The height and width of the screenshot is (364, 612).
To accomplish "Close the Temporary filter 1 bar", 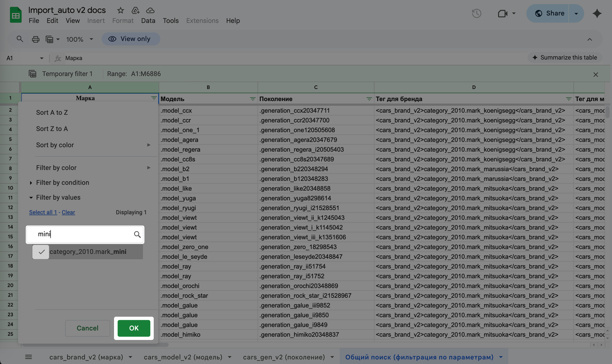I will point(595,75).
